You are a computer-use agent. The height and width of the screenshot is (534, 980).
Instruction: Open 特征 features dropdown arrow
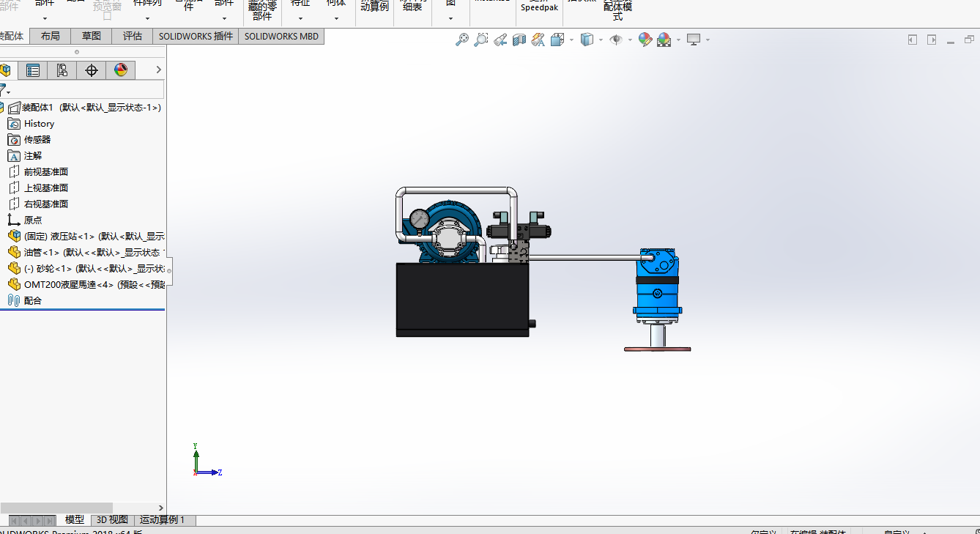pyautogui.click(x=300, y=18)
